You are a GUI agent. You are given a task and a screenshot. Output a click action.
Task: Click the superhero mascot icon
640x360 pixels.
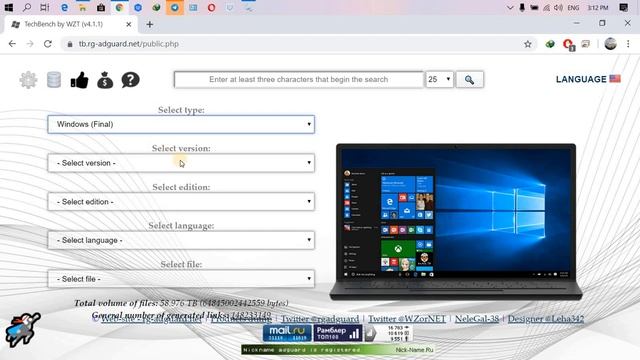(23, 330)
